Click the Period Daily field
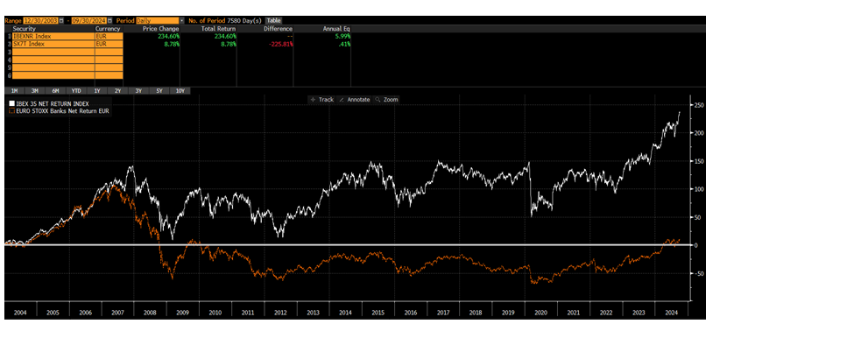Viewport: 868px width, 338px height. click(x=157, y=20)
